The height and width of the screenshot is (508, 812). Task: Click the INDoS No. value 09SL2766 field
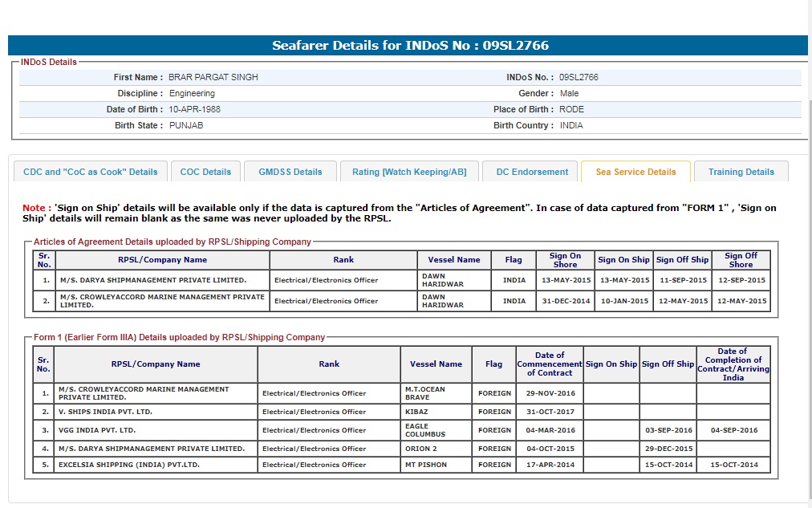(x=579, y=78)
